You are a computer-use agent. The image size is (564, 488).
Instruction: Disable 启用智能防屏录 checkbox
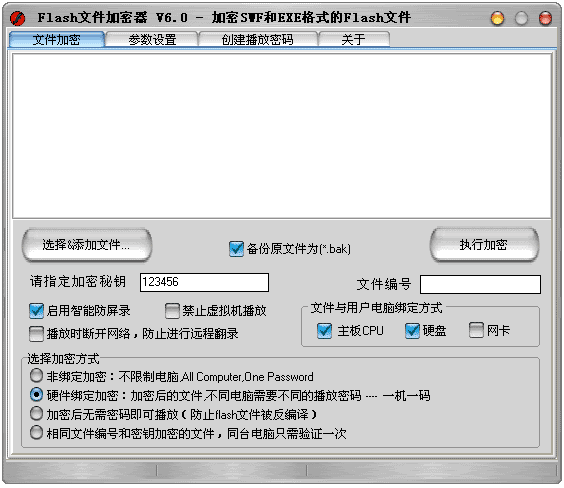[x=36, y=311]
